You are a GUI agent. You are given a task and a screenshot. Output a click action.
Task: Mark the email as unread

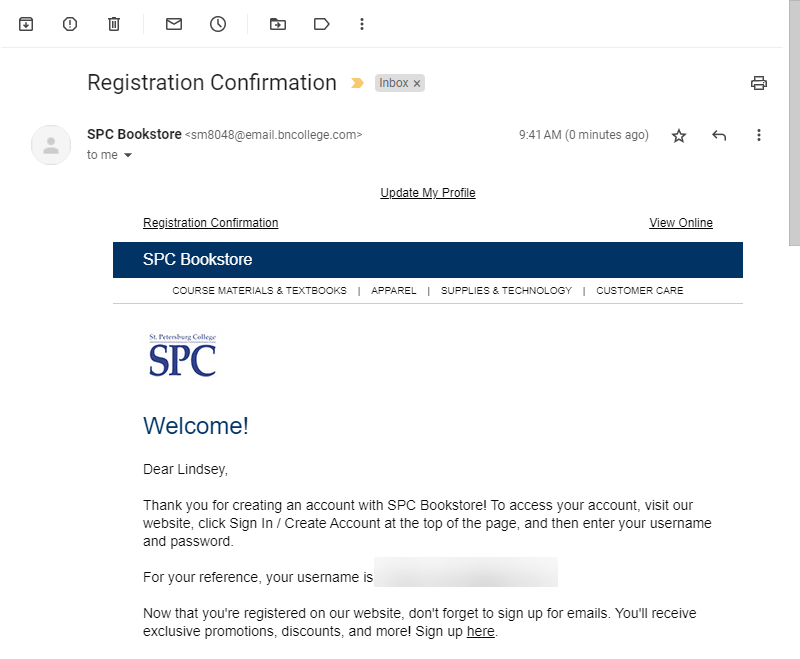tap(173, 24)
